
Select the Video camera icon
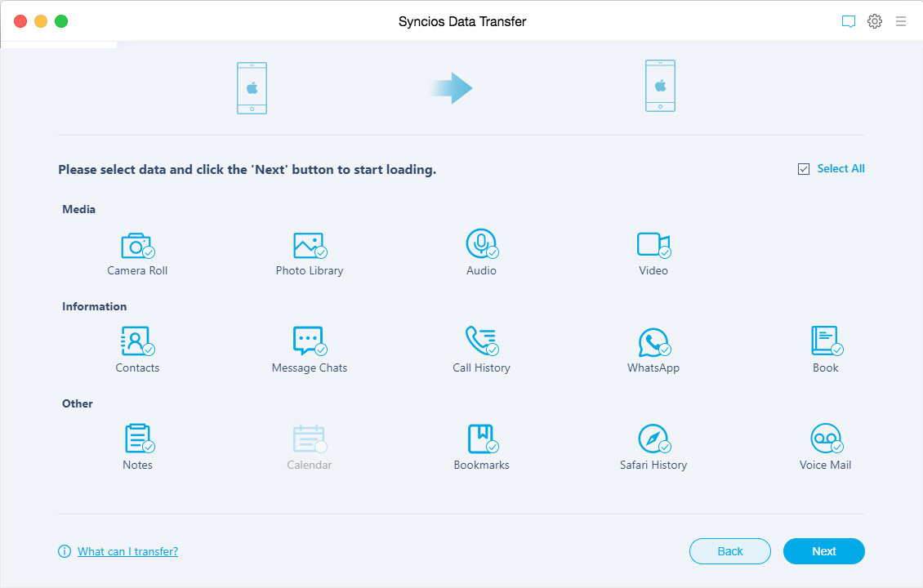click(x=654, y=245)
